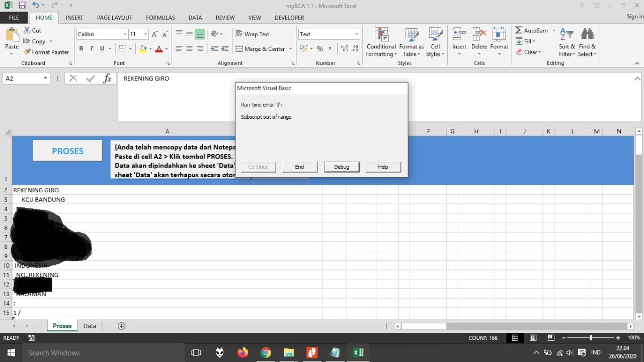644x362 pixels.
Task: Click the Format Painter brush
Action: tap(27, 52)
